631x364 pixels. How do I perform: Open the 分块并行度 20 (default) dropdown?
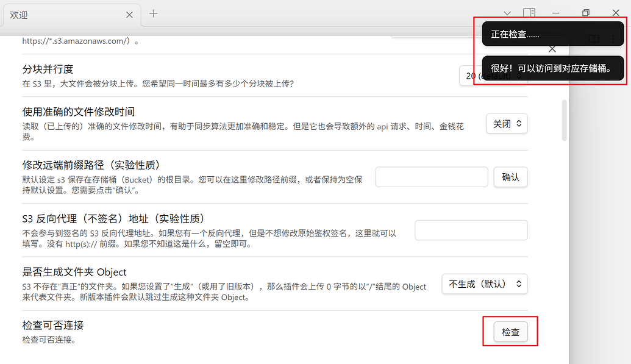coord(493,76)
